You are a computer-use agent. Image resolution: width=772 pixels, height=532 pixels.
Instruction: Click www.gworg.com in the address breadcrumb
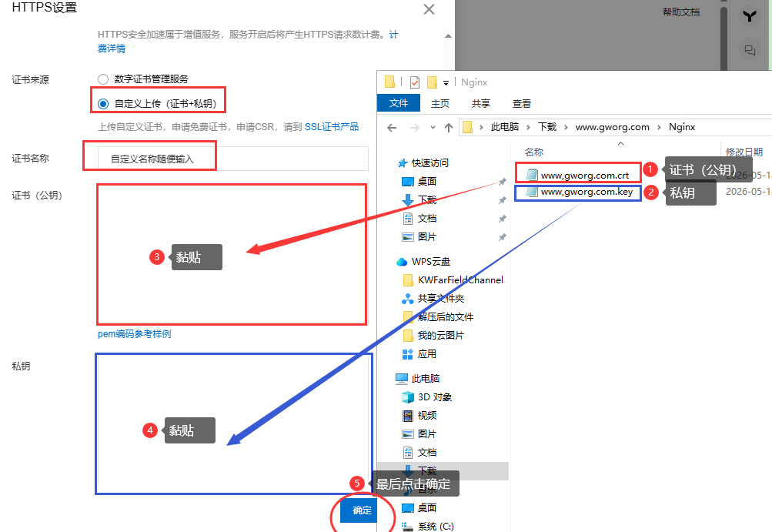click(x=612, y=127)
